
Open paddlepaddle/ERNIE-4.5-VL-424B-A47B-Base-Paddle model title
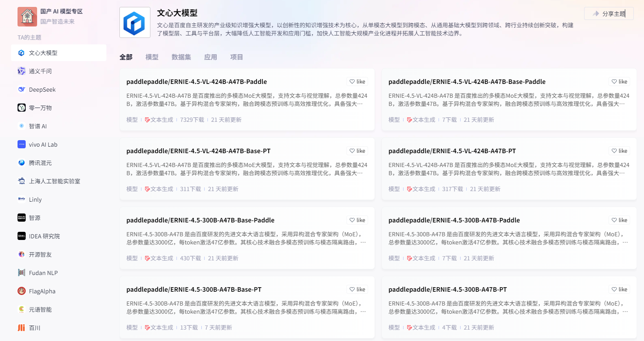467,81
